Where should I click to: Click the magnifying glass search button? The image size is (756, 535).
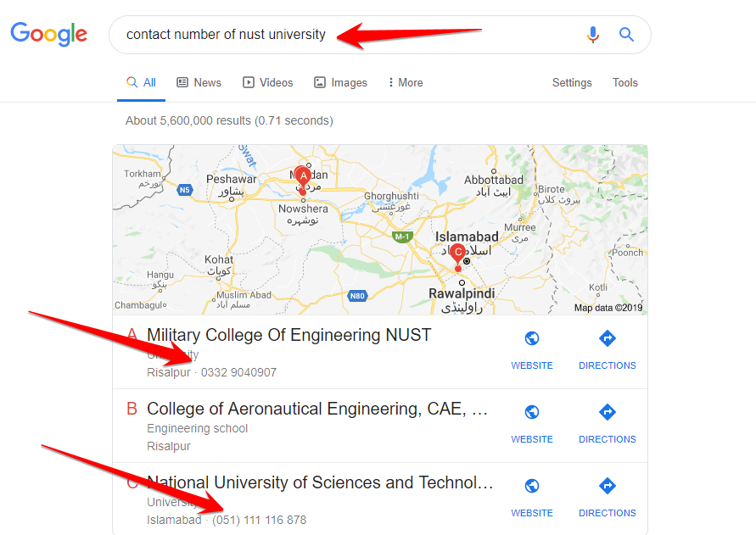626,35
